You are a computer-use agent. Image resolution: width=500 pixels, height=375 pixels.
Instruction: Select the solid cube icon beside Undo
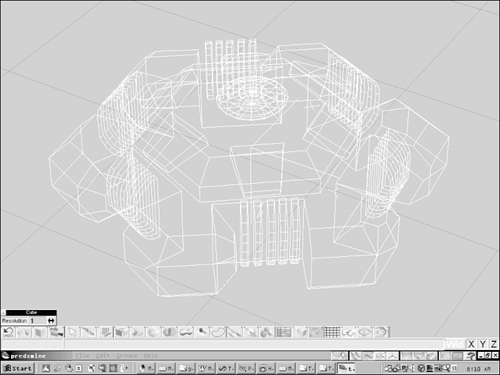tap(40, 332)
